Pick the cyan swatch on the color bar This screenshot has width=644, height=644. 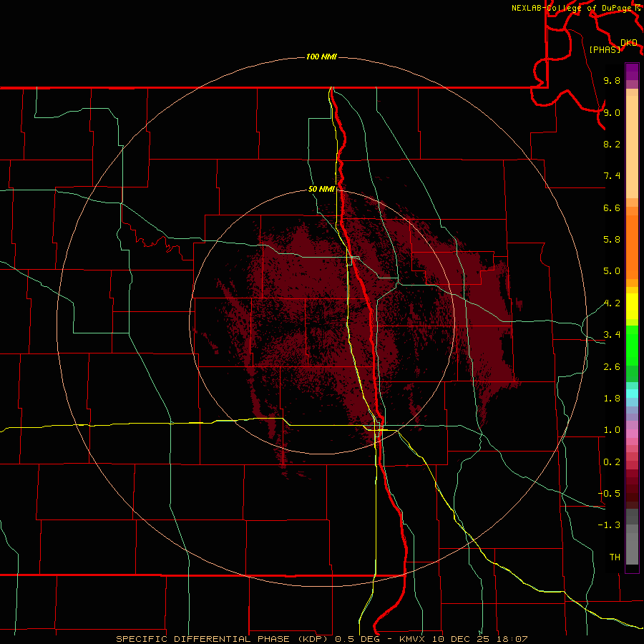pos(632,393)
